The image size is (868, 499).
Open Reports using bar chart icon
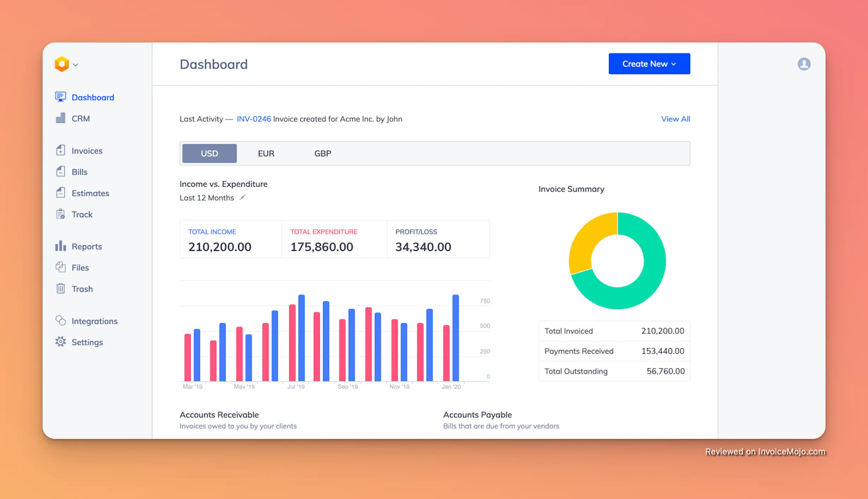(60, 246)
